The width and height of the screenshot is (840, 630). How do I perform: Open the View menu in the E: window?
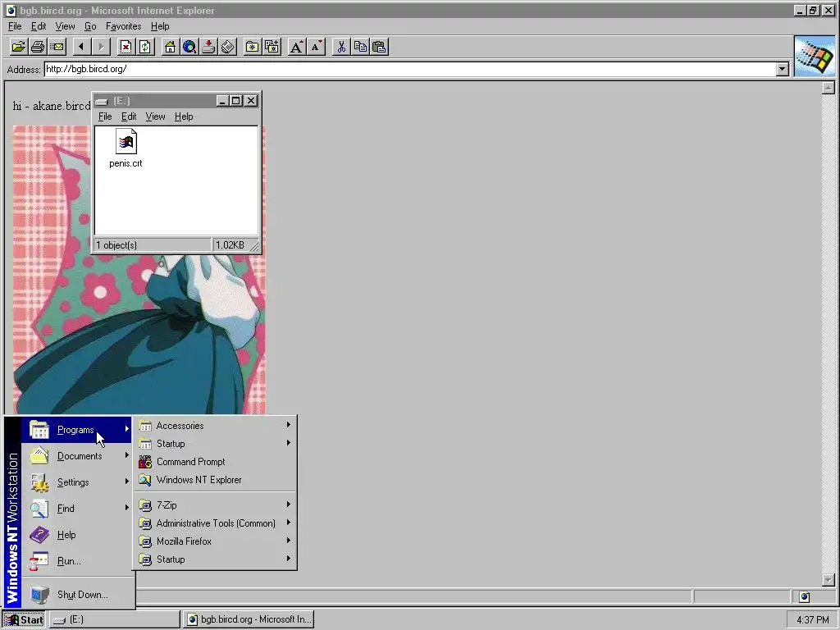coord(155,116)
